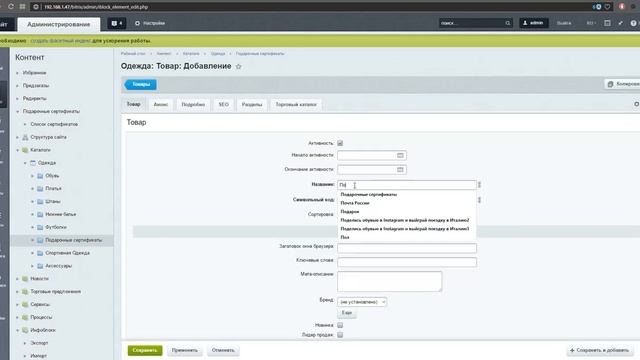Click the browser reload icon
Screen dimensions: 640x360
(x=11, y=7)
